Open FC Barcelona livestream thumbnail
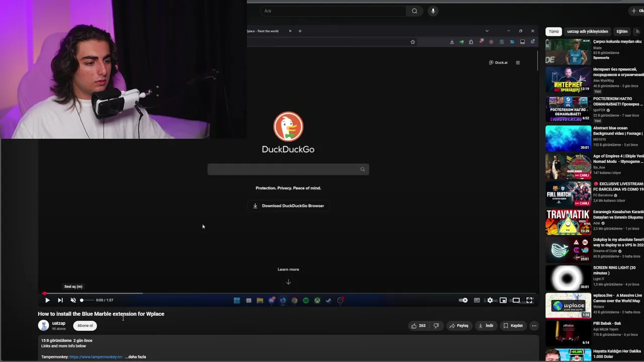Image resolution: width=644 pixels, height=362 pixels. (568, 194)
